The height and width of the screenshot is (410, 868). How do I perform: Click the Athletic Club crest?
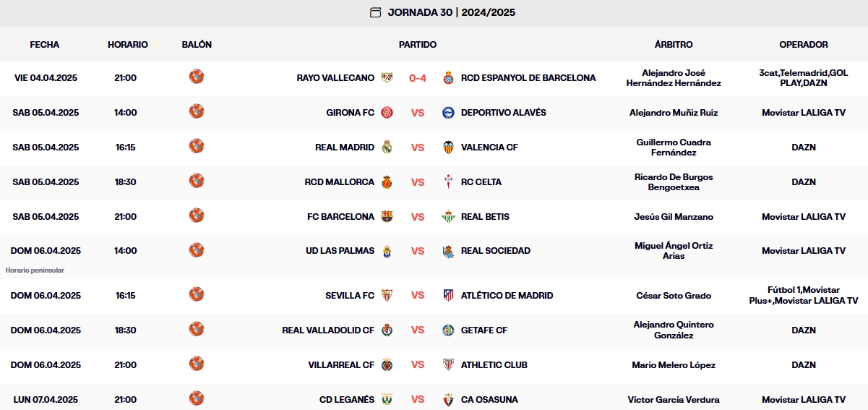click(448, 365)
